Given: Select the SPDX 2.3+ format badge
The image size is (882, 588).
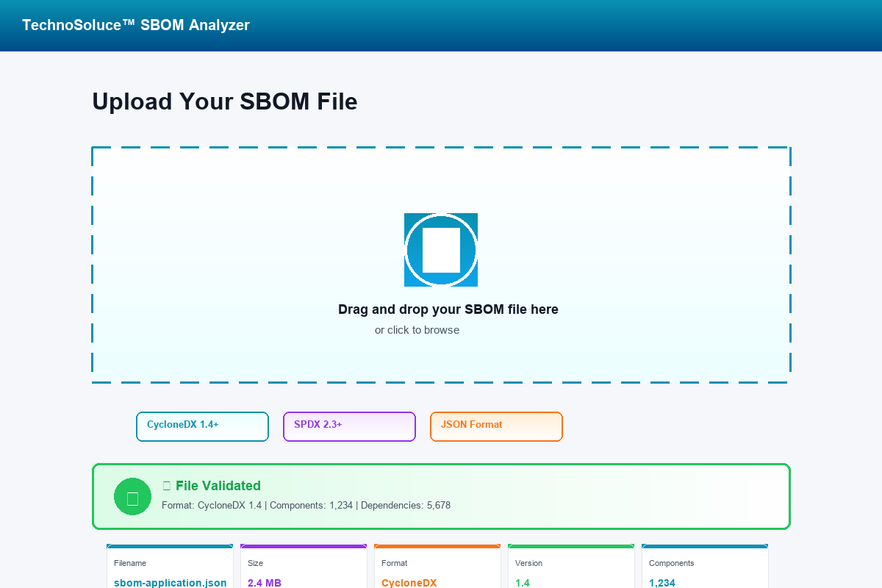Looking at the screenshot, I should click(x=349, y=426).
